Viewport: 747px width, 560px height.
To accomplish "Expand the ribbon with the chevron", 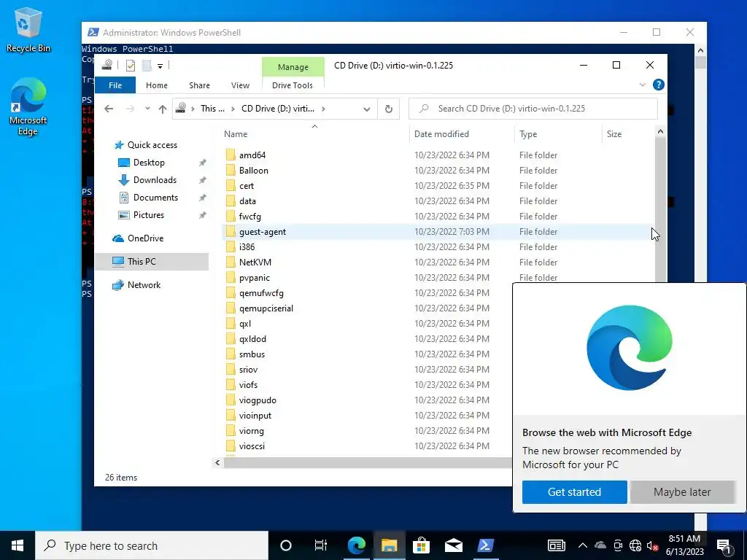I will coord(642,85).
